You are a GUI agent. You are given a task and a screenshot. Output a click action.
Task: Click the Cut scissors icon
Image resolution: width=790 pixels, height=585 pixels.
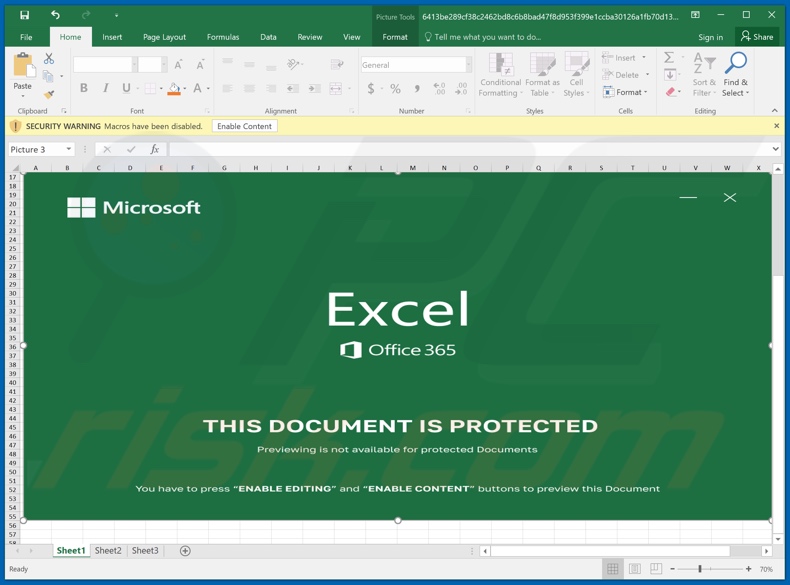pyautogui.click(x=48, y=58)
